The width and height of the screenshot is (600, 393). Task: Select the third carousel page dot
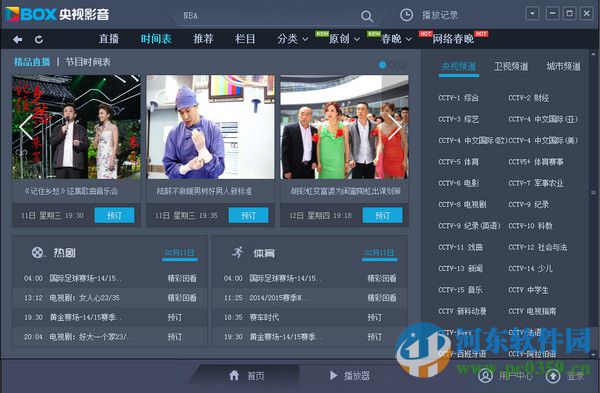coord(401,65)
